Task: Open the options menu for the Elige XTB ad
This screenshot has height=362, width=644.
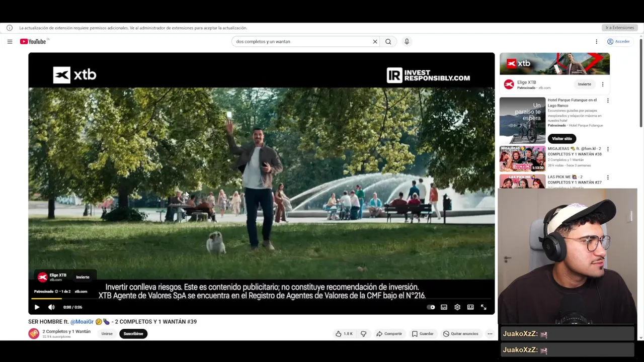Action: [x=603, y=84]
